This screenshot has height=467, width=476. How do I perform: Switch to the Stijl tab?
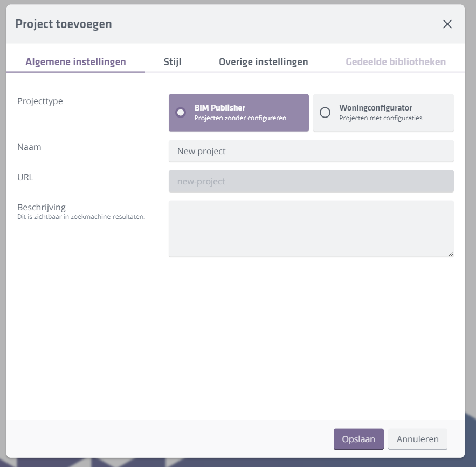tap(173, 61)
